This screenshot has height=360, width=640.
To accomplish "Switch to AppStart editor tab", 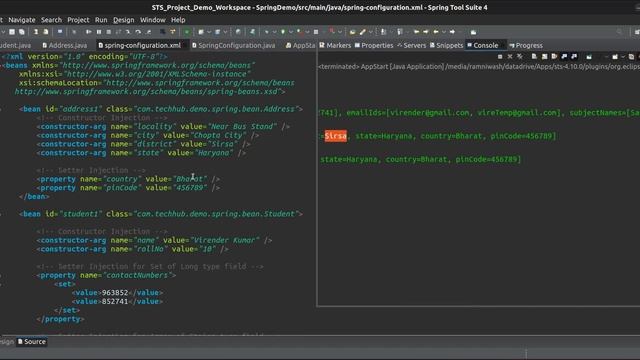I will 300,45.
